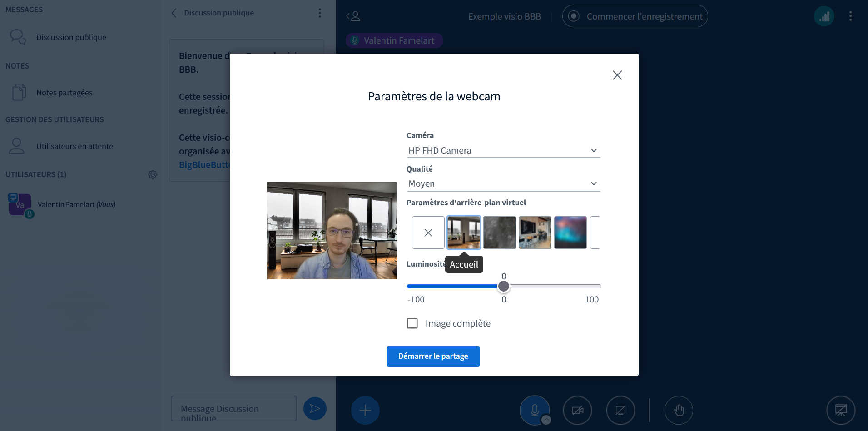Image resolution: width=868 pixels, height=431 pixels.
Task: Remove virtual background with the X option
Action: [428, 233]
